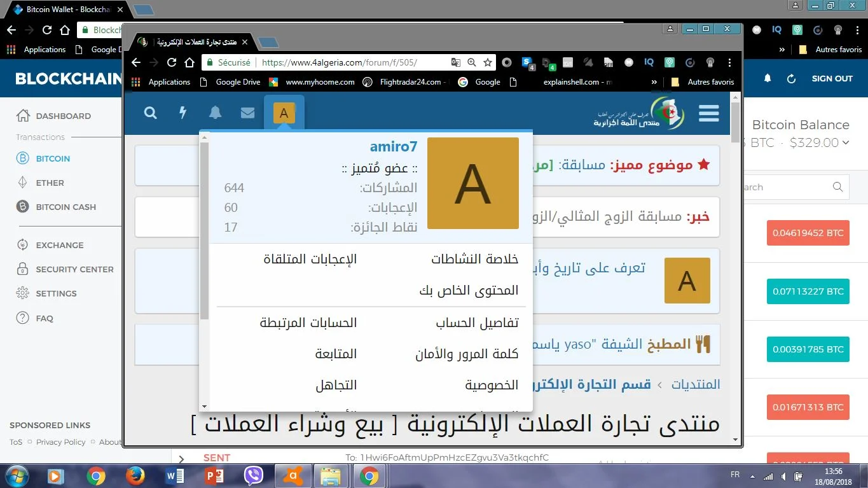The image size is (868, 488).
Task: Open forum notifications bell icon
Action: tap(216, 113)
